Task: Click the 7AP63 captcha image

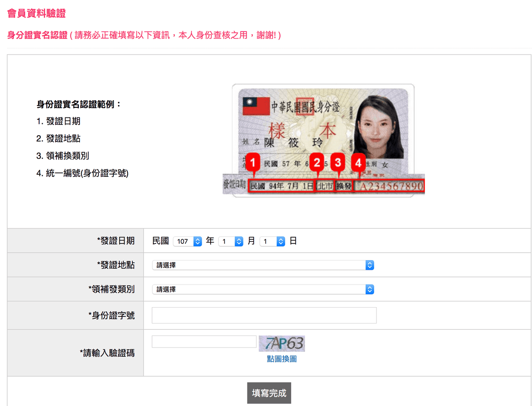Action: tap(282, 344)
